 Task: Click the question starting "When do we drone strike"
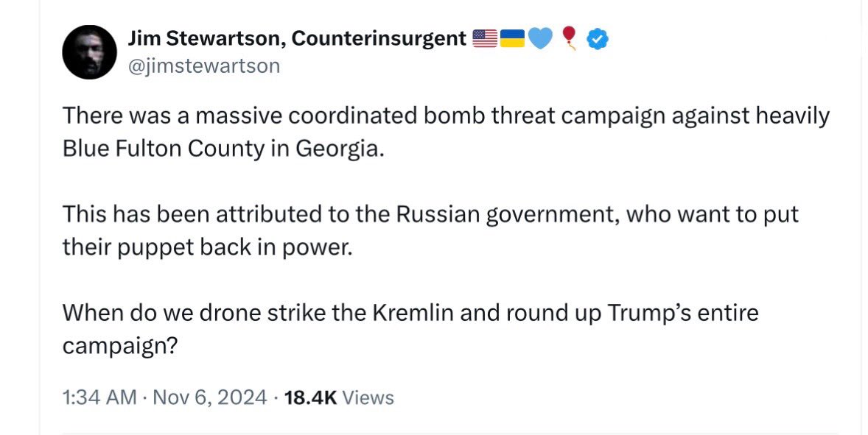pos(410,329)
